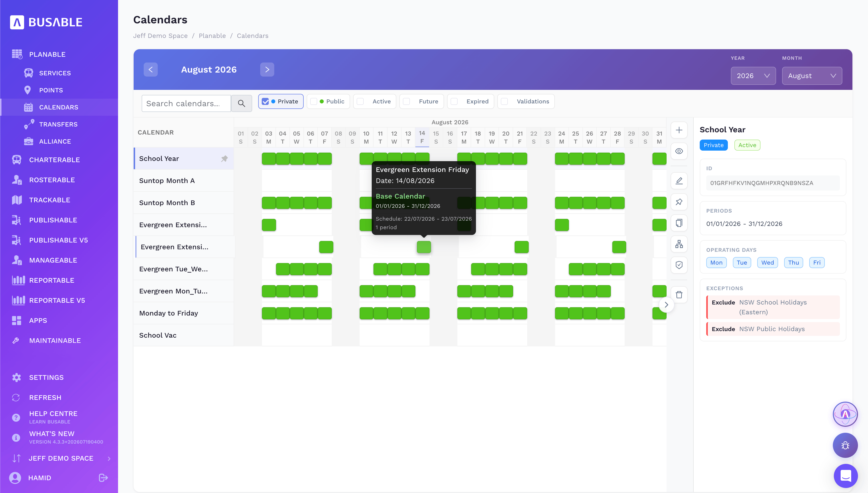Open Rosterable in the sidebar
This screenshot has height=493, width=868.
click(x=52, y=180)
